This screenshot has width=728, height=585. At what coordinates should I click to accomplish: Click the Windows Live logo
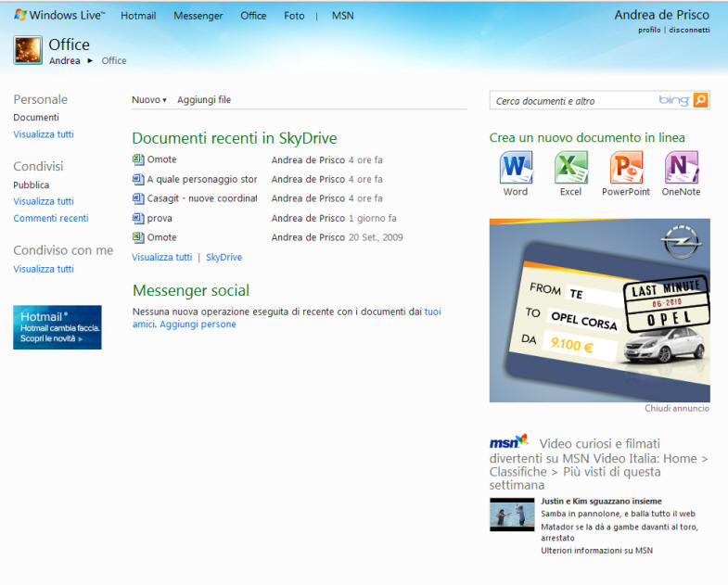pos(60,16)
